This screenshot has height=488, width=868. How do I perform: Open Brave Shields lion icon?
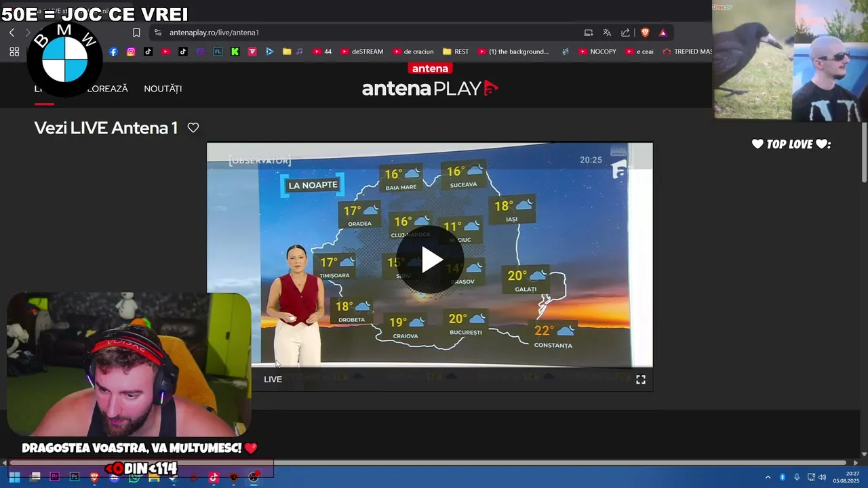tap(645, 33)
